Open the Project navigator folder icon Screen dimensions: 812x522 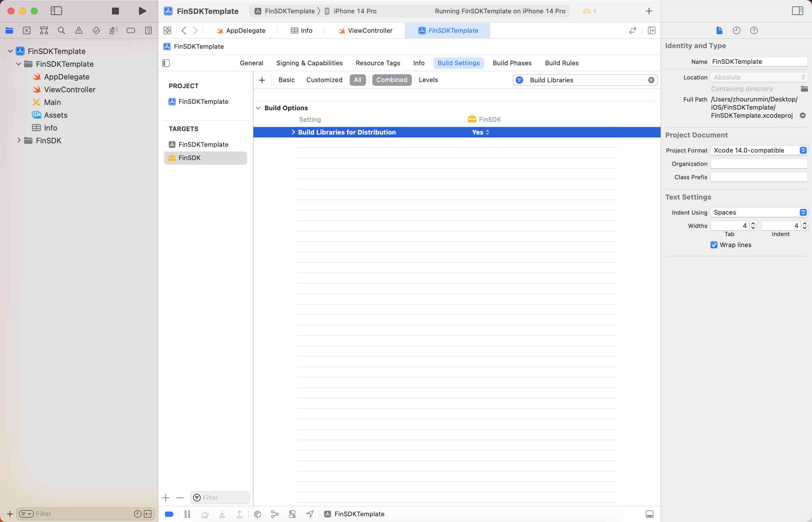[x=9, y=30]
